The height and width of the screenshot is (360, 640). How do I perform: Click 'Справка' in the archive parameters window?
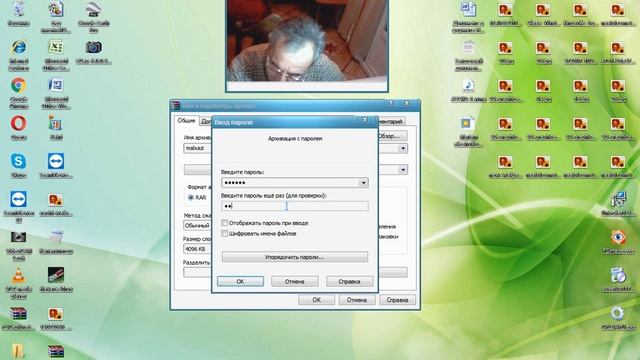pyautogui.click(x=397, y=300)
